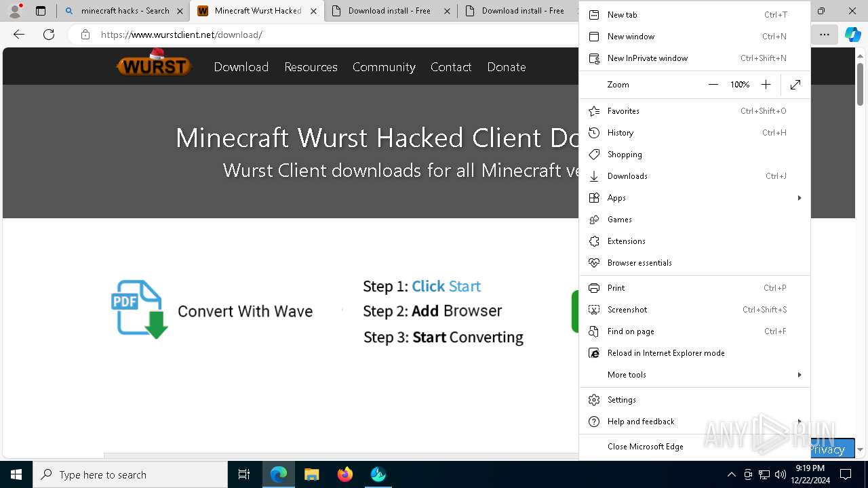This screenshot has width=868, height=488.
Task: Go back with the back arrow
Action: tap(19, 35)
